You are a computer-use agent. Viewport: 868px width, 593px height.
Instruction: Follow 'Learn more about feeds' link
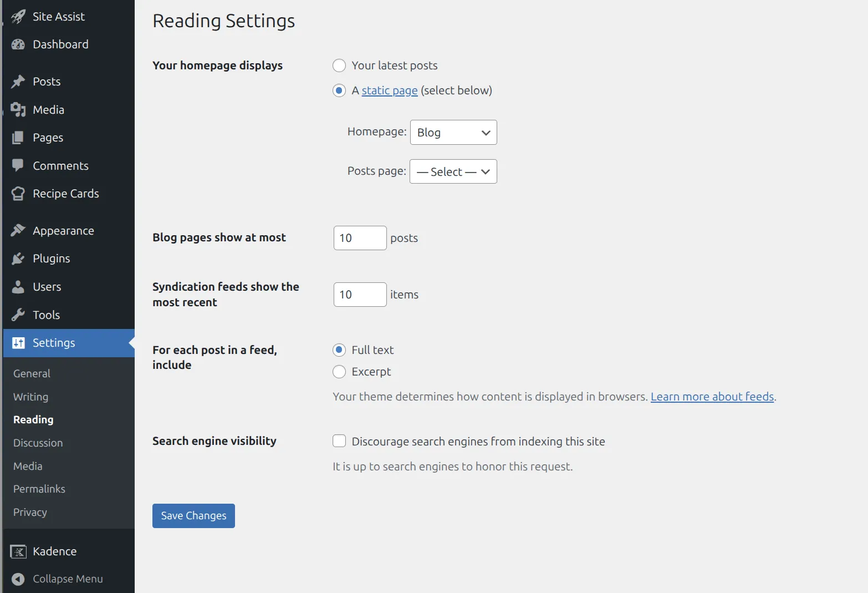coord(712,397)
